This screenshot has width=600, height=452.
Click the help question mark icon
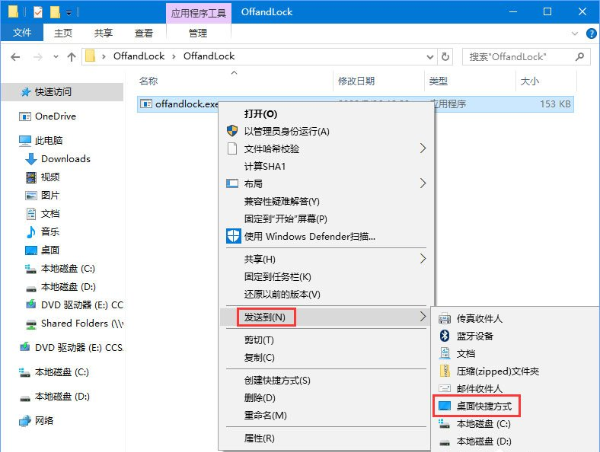coord(591,34)
